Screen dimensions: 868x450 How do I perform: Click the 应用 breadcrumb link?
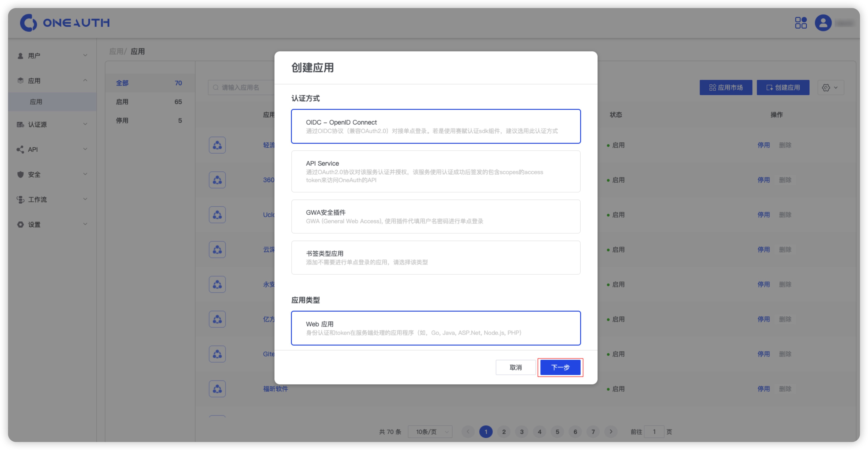click(116, 51)
